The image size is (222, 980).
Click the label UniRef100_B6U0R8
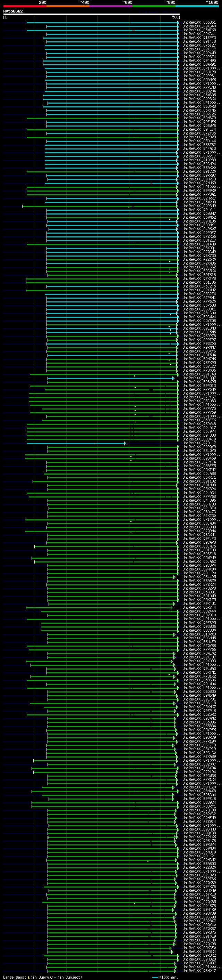coord(199,106)
